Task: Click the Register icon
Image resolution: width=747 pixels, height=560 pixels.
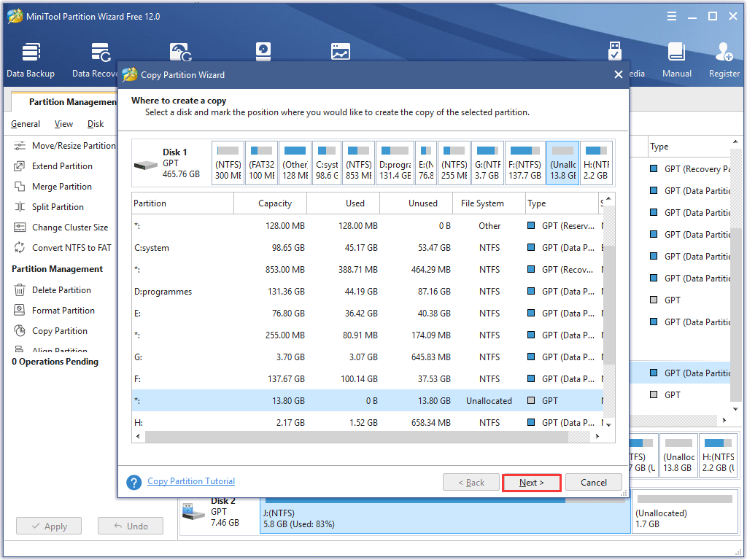Action: pyautogui.click(x=724, y=60)
